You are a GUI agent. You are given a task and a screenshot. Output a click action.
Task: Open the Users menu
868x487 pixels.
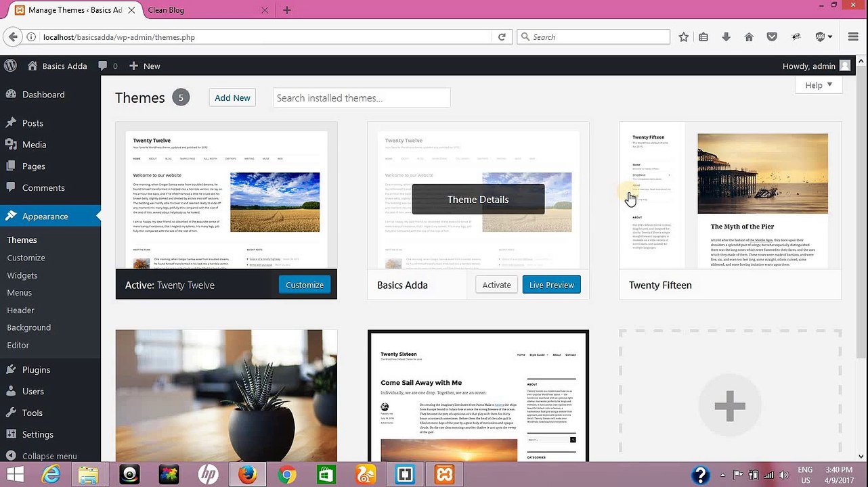tap(32, 392)
